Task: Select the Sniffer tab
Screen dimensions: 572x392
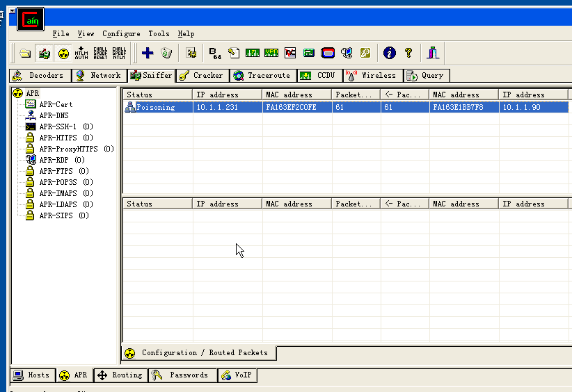Action: coord(152,76)
